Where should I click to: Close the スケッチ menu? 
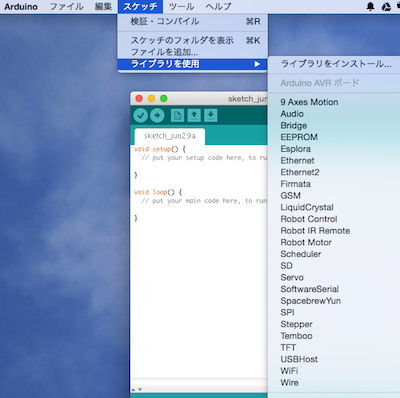[x=140, y=7]
